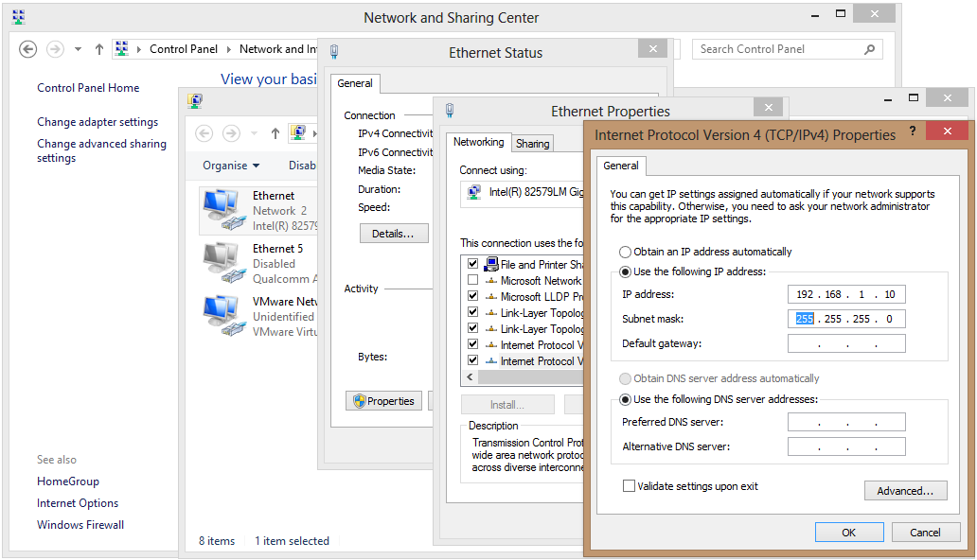This screenshot has width=977, height=560.
Task: Focus the Search Control Panel field
Action: coord(787,49)
